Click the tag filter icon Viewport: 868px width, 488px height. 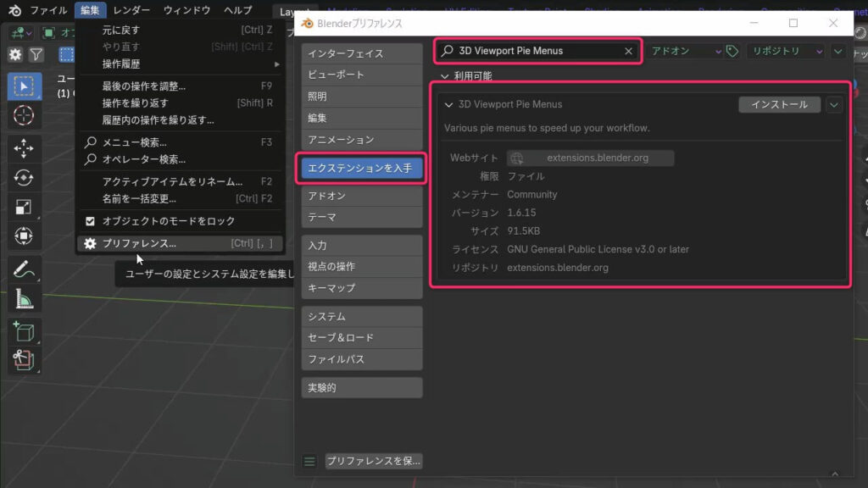[x=732, y=51]
